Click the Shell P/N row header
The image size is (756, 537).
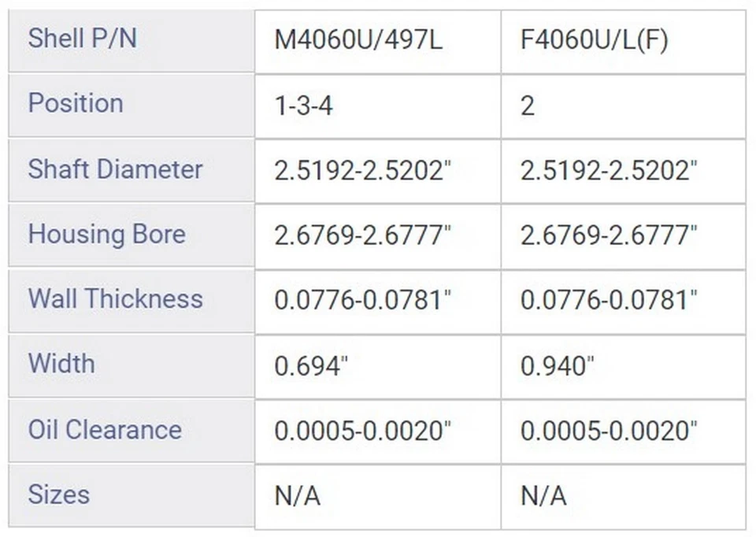[x=82, y=39]
